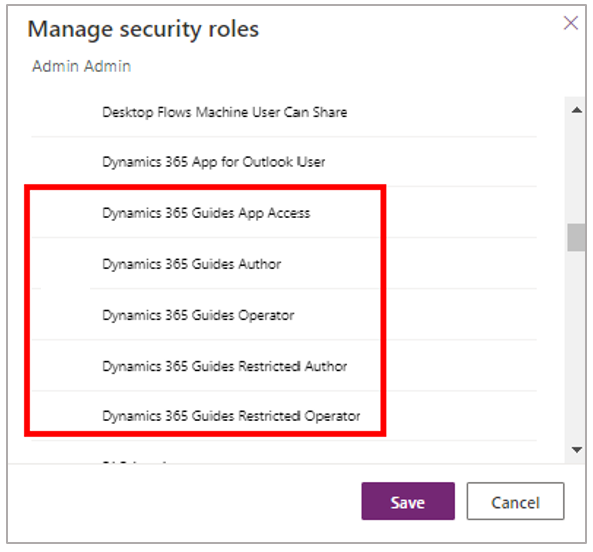The width and height of the screenshot is (593, 552).
Task: Click the scrollbar down arrow
Action: pos(576,450)
